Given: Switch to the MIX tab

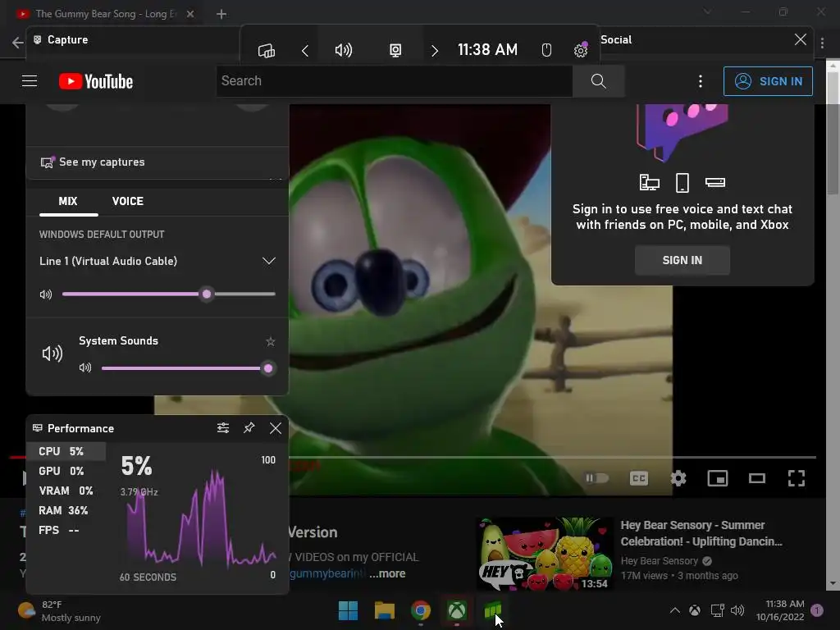Looking at the screenshot, I should 68,202.
